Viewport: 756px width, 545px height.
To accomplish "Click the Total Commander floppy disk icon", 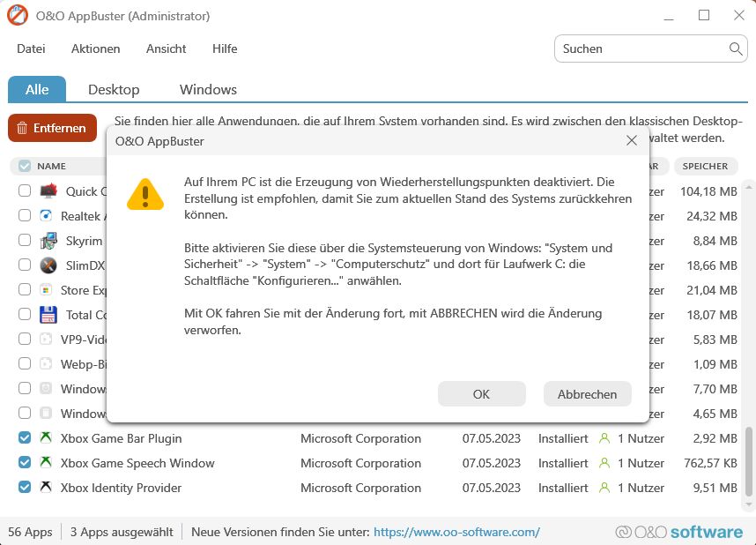I will [x=47, y=315].
